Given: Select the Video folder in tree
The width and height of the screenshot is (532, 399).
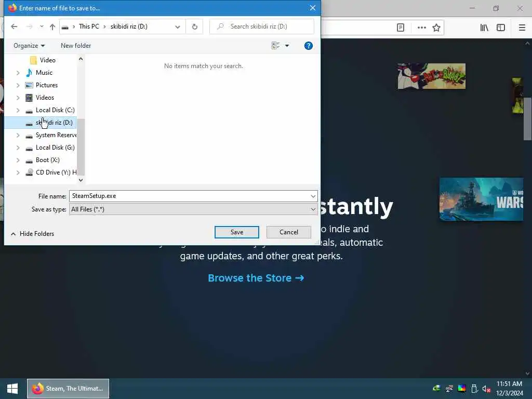Looking at the screenshot, I should [43, 60].
